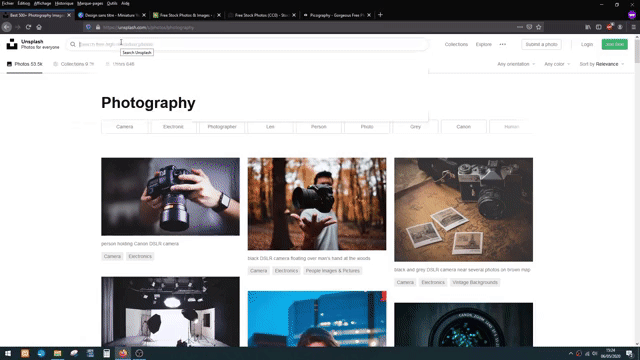
Task: Open the Sort by Relevance dropdown
Action: coord(602,64)
